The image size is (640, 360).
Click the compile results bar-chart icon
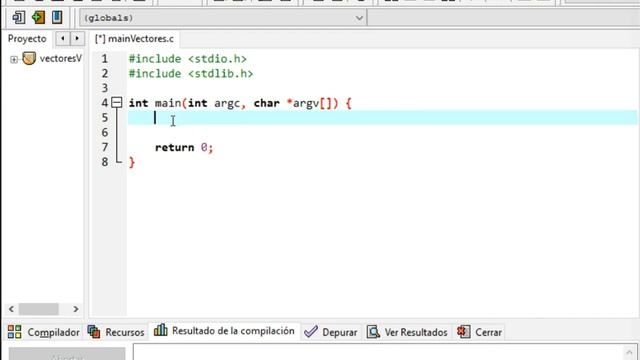click(160, 330)
